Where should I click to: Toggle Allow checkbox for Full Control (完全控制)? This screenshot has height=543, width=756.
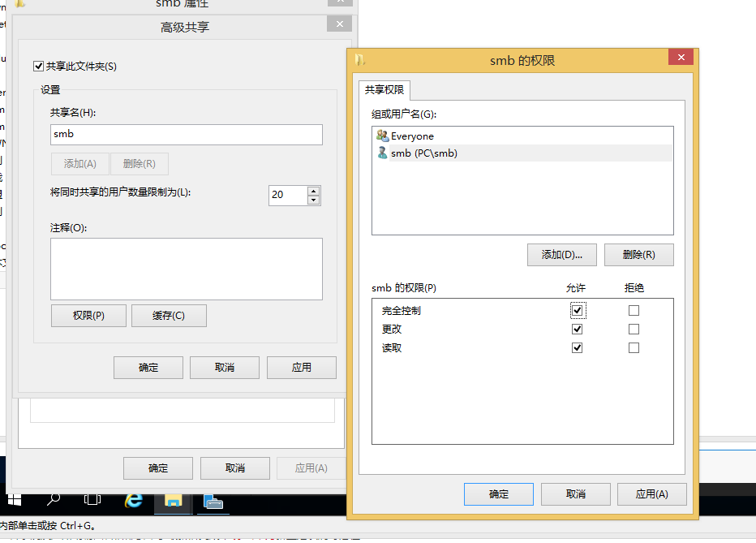(577, 311)
